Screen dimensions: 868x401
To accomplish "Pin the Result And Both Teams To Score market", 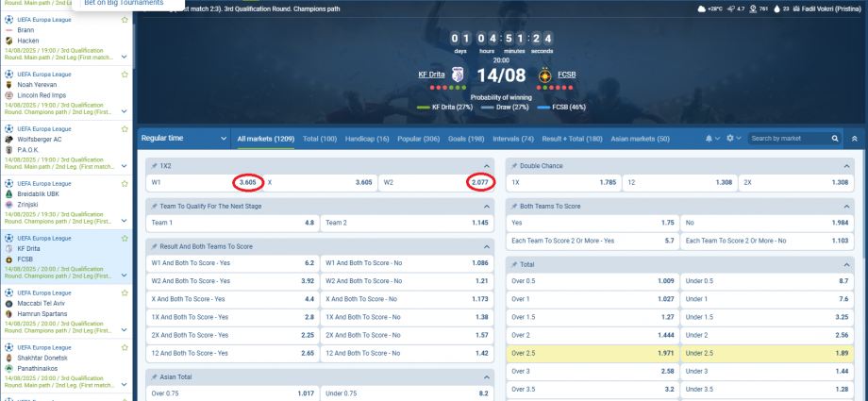I will click(155, 246).
